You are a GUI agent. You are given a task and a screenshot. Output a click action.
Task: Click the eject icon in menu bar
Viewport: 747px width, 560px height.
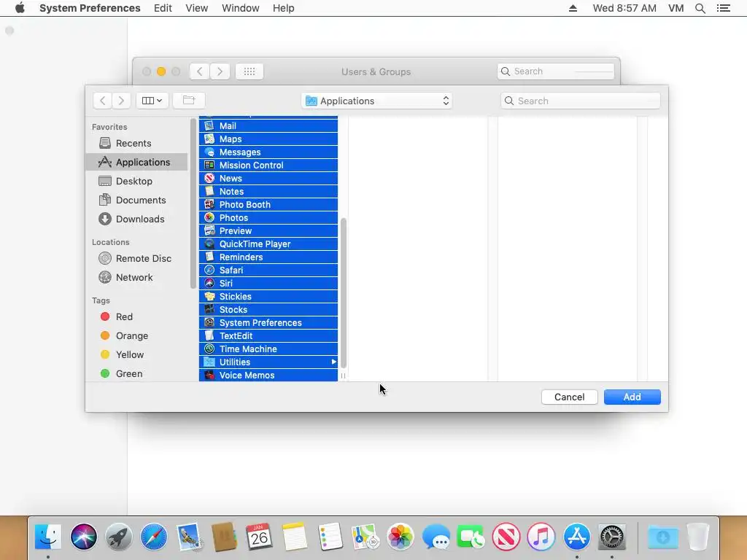[573, 8]
